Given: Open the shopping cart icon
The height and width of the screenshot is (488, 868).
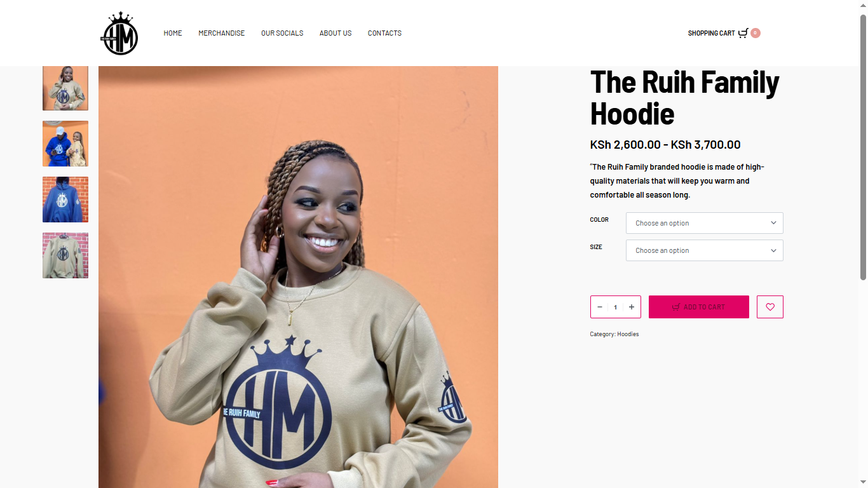Looking at the screenshot, I should (743, 33).
